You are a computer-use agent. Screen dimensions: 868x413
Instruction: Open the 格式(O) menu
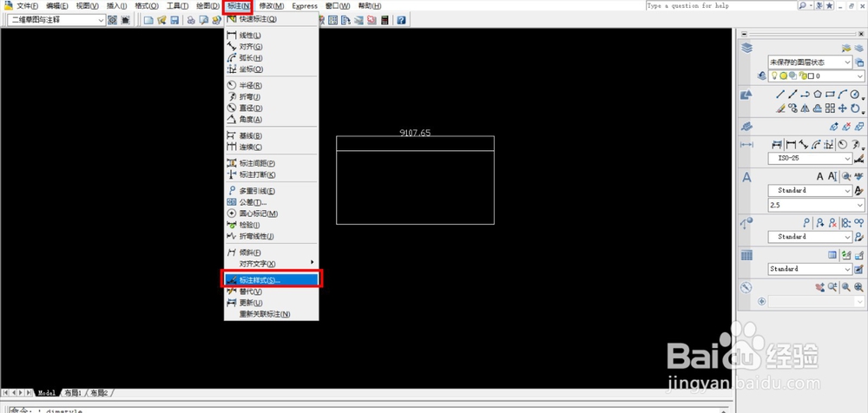[147, 6]
